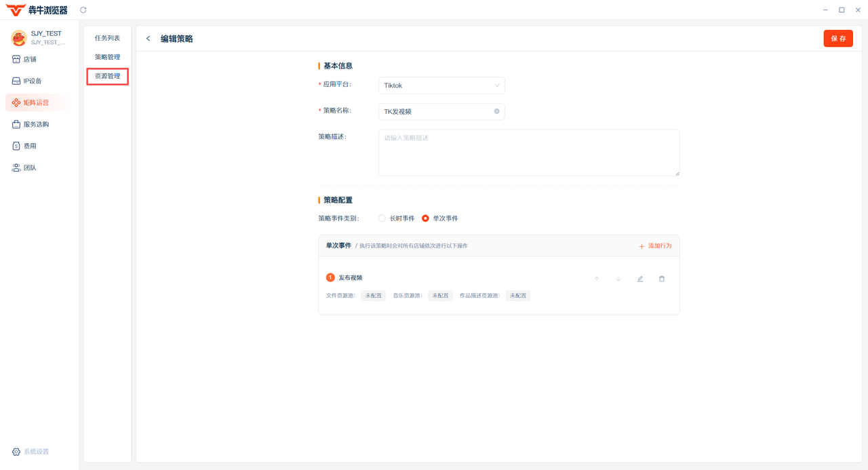Image resolution: width=868 pixels, height=470 pixels.
Task: Open 系统设置 at the sidebar bottom
Action: click(35, 452)
